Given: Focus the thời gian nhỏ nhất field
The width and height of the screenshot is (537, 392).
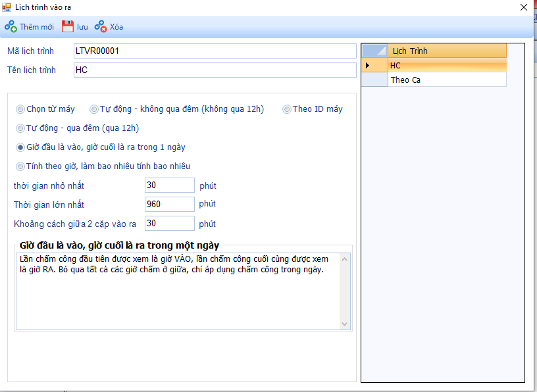Looking at the screenshot, I should click(169, 185).
